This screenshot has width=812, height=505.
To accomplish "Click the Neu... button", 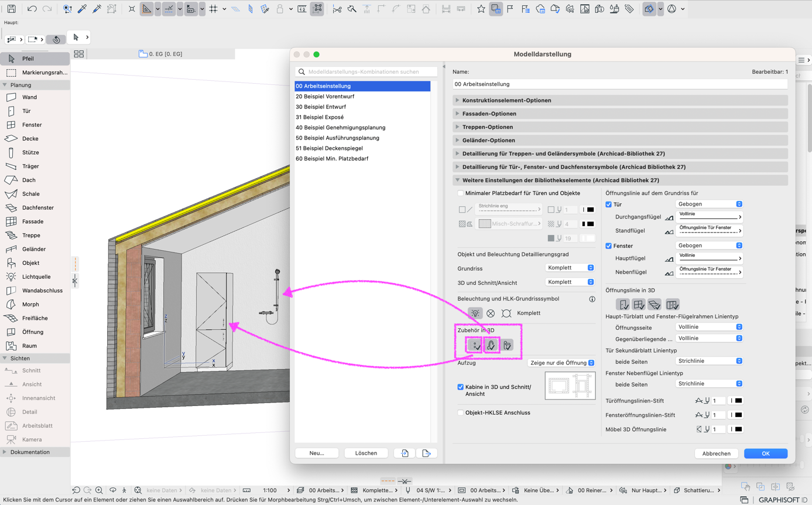I will pos(317,453).
